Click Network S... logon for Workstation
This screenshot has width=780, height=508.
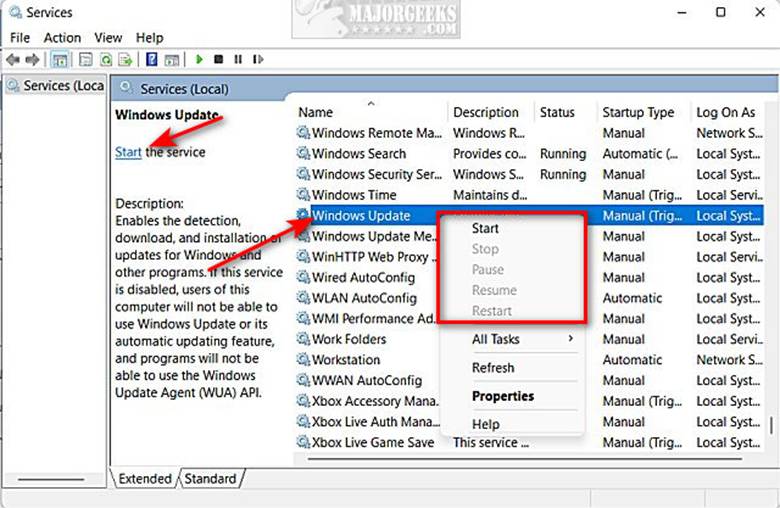[x=729, y=360]
